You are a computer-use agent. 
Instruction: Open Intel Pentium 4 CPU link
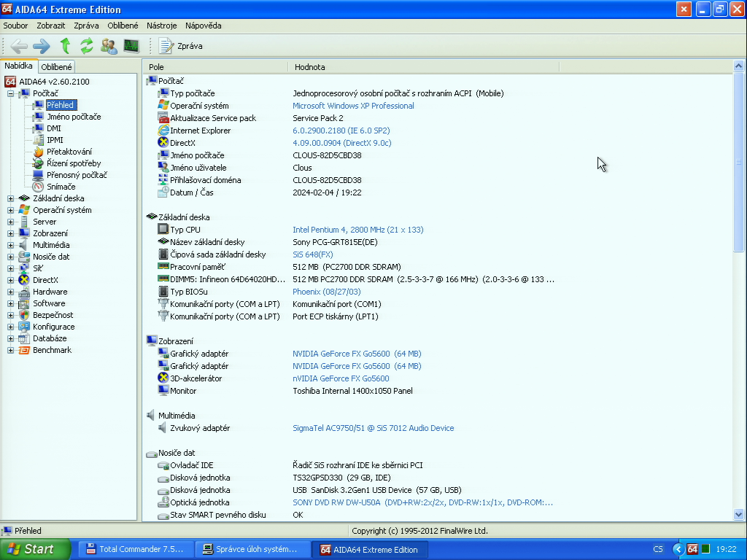(357, 230)
